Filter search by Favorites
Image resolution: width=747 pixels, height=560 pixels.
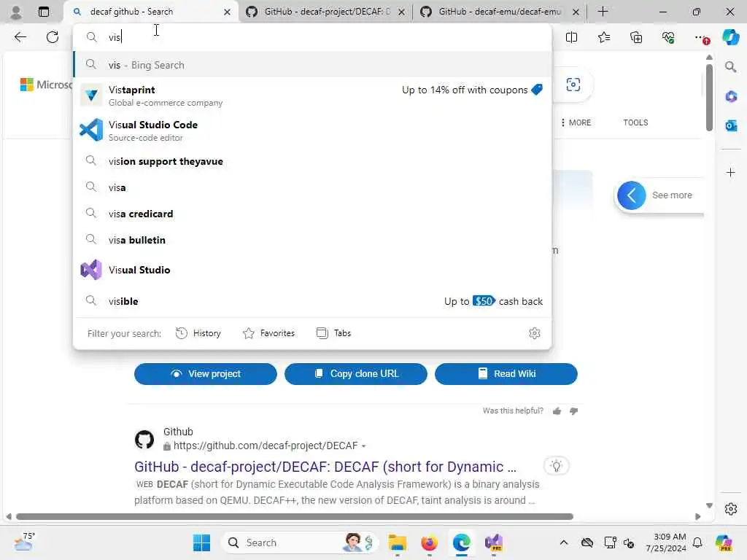(x=268, y=333)
